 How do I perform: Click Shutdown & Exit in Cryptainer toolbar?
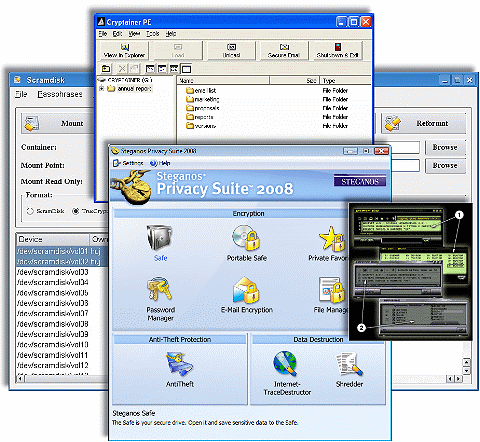(337, 50)
